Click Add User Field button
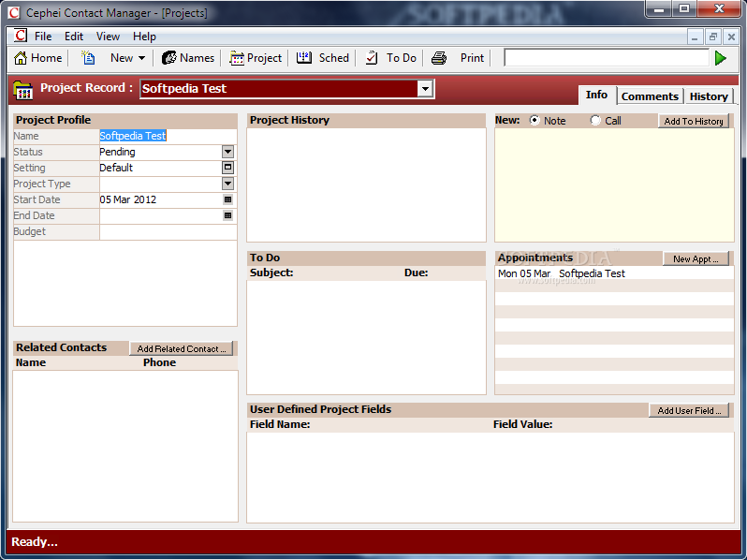The width and height of the screenshot is (747, 560). (689, 410)
